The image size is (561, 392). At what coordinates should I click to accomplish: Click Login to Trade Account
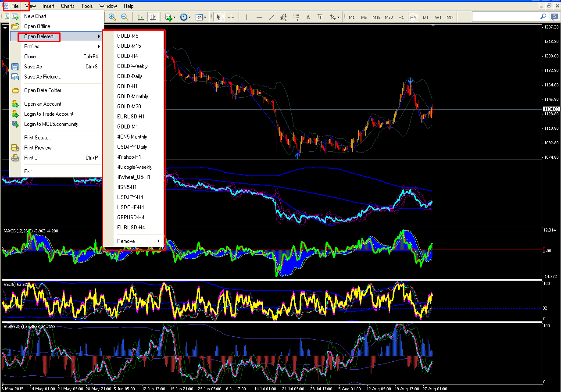[x=49, y=114]
